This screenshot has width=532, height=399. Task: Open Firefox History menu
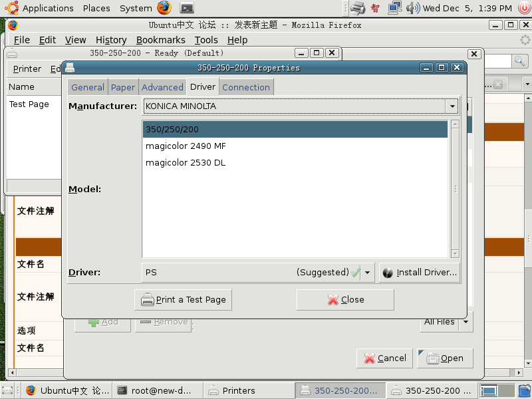[x=111, y=40]
